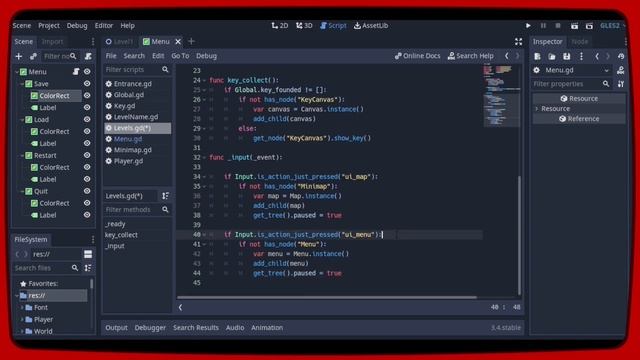Screen dimensions: 640x360
Task: Hide the Load node
Action: point(87,119)
